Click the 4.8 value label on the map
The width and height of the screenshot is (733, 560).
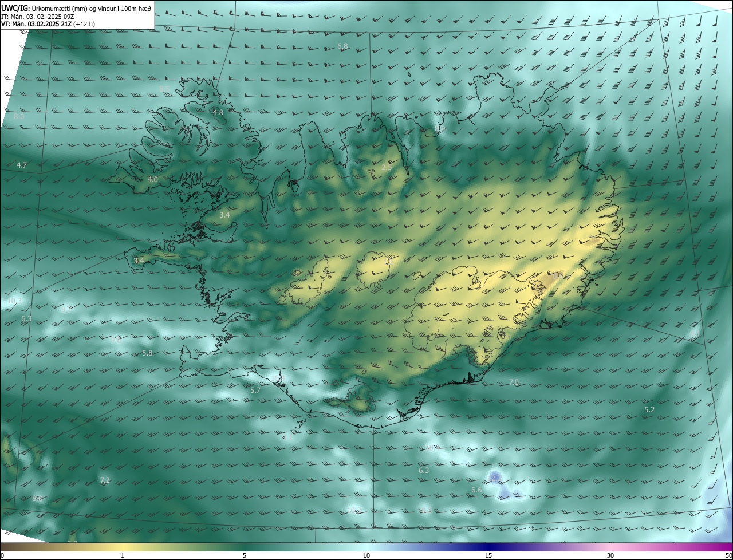(x=218, y=113)
